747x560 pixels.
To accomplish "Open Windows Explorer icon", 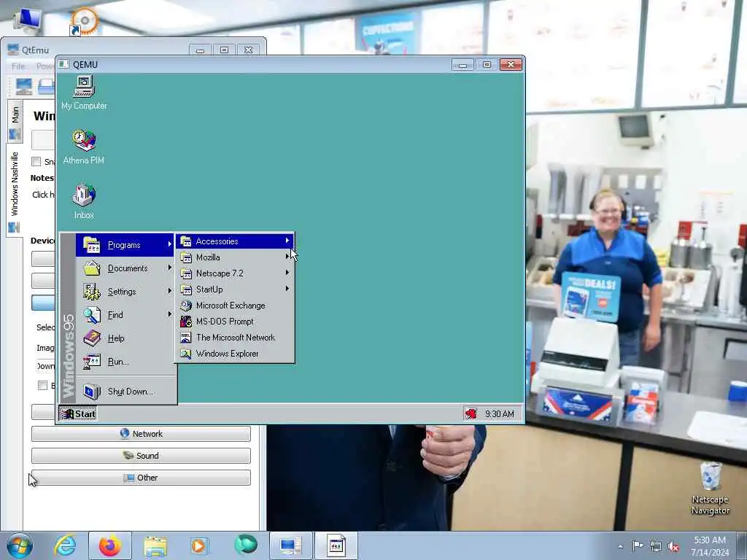I will click(186, 354).
